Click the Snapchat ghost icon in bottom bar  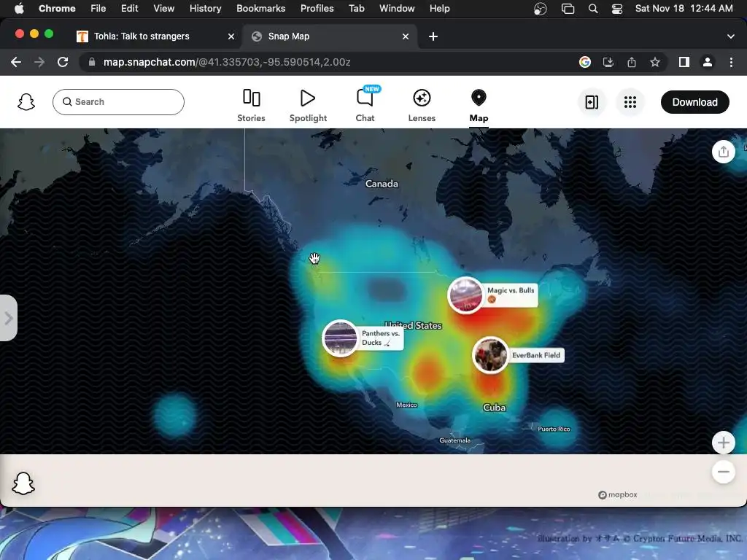pyautogui.click(x=23, y=483)
